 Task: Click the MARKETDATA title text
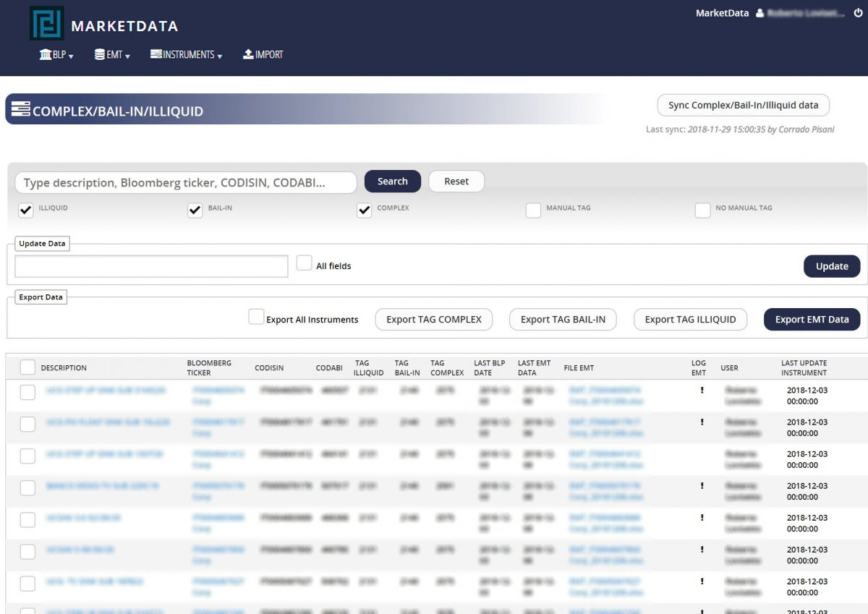coord(124,26)
